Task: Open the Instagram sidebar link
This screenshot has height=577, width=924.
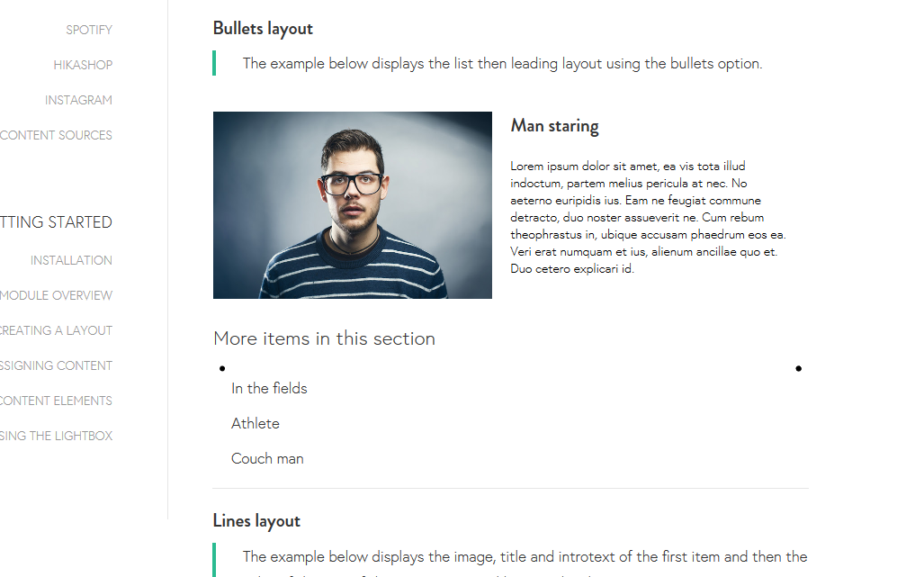Action: click(x=78, y=100)
